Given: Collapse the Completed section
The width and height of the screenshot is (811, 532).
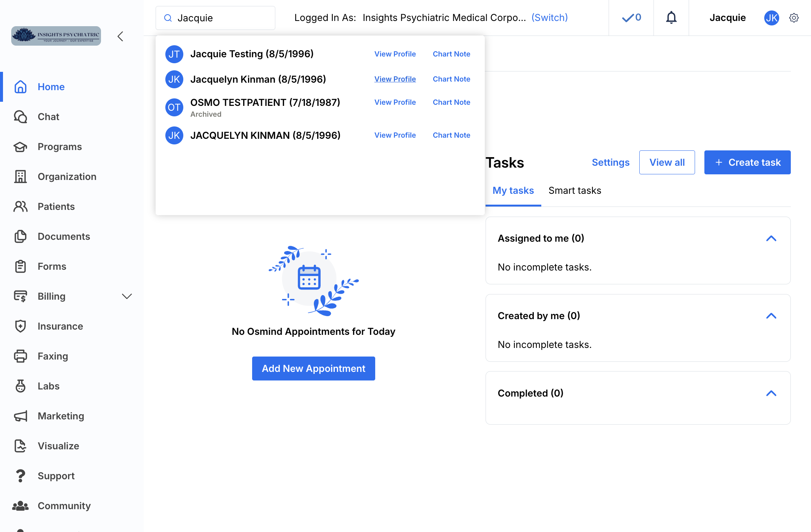Looking at the screenshot, I should coord(771,393).
